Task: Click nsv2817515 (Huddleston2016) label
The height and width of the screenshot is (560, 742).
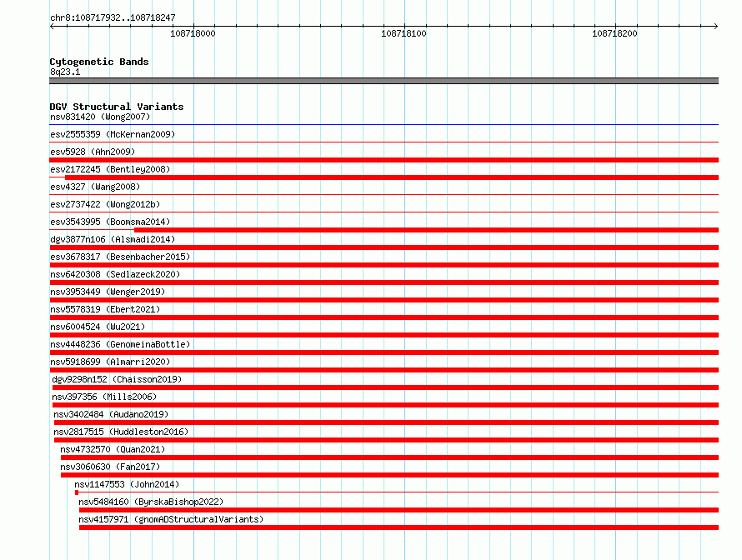Action: 121,432
